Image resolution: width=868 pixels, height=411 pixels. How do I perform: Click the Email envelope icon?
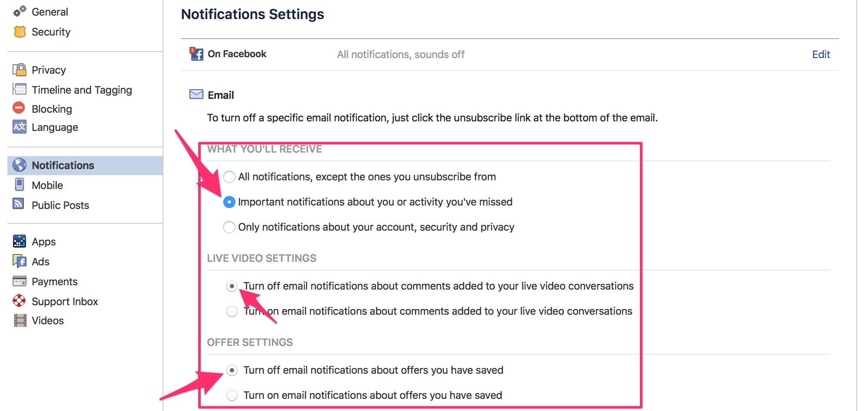[196, 95]
